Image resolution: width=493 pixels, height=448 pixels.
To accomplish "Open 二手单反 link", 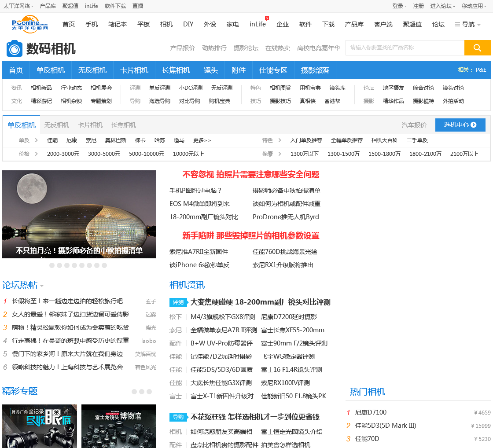I will pos(417,140).
